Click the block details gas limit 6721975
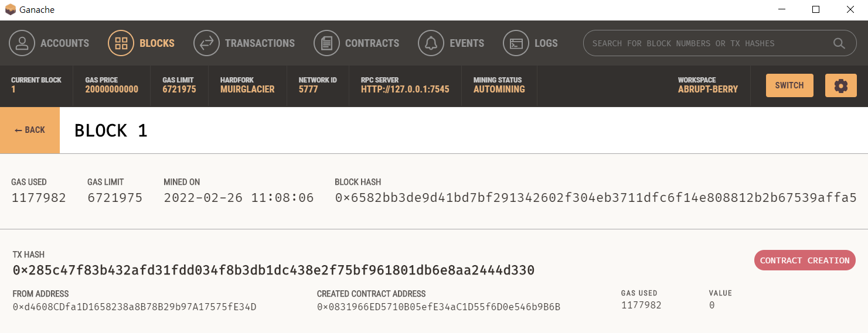Screen dimensions: 868x333 pos(115,198)
